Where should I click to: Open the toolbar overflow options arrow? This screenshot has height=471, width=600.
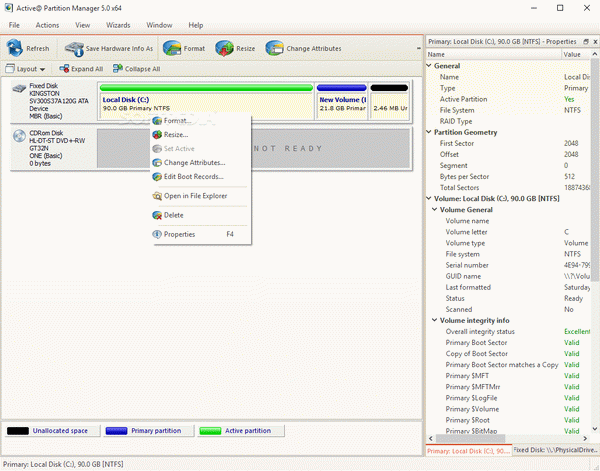tap(419, 48)
